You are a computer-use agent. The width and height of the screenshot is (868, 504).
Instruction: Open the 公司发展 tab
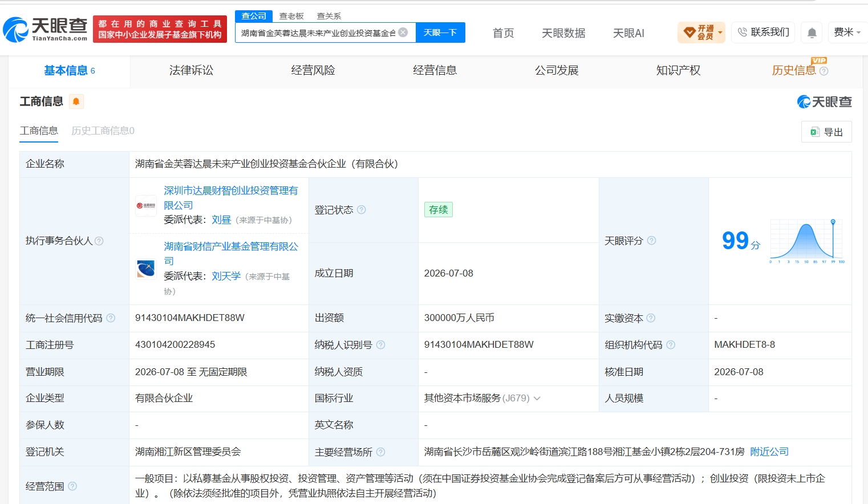point(557,71)
